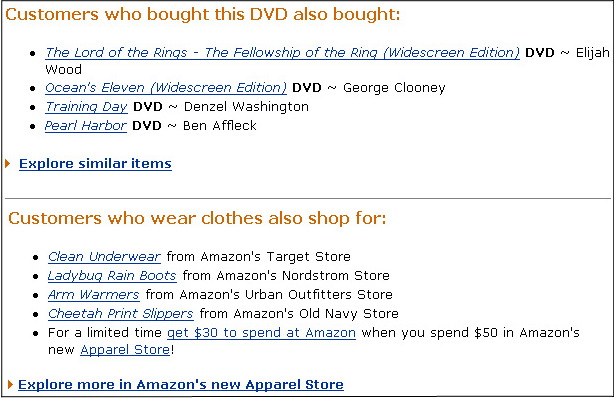The height and width of the screenshot is (398, 614).
Task: Click Customers who wear clothes heading
Action: point(197,218)
